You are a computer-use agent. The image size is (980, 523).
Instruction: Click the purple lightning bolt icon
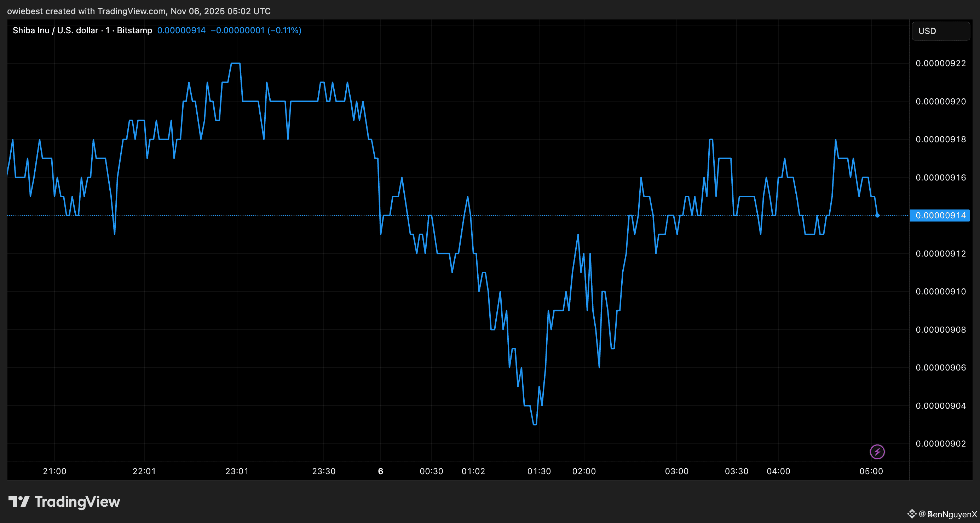point(877,452)
